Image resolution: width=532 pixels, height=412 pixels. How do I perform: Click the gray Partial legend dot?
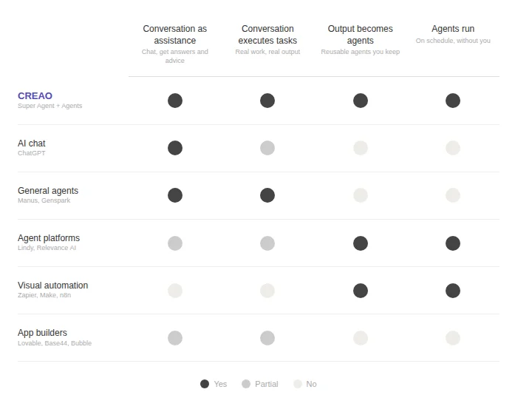pos(246,384)
